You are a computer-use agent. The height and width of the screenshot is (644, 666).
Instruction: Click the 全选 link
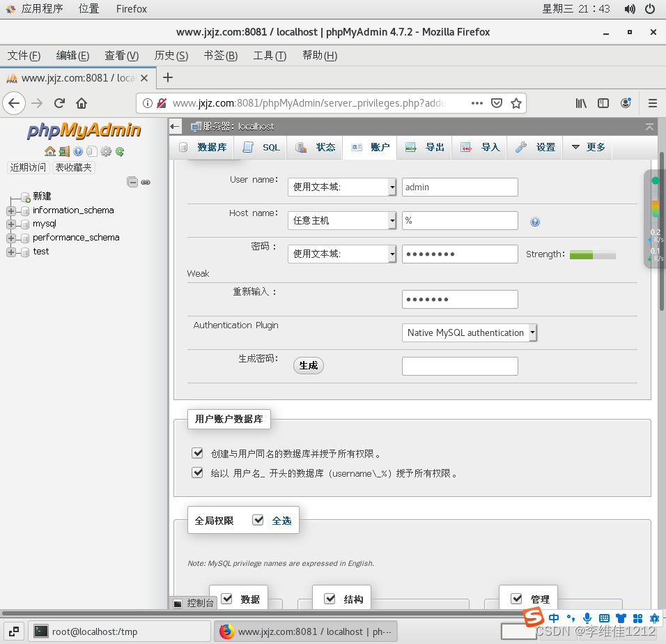(281, 521)
